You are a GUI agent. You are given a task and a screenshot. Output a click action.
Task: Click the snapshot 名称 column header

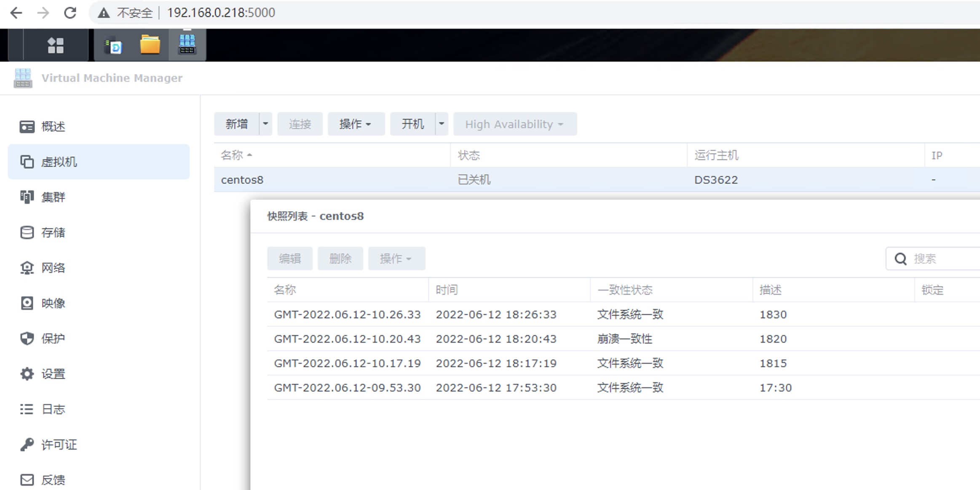tap(348, 290)
